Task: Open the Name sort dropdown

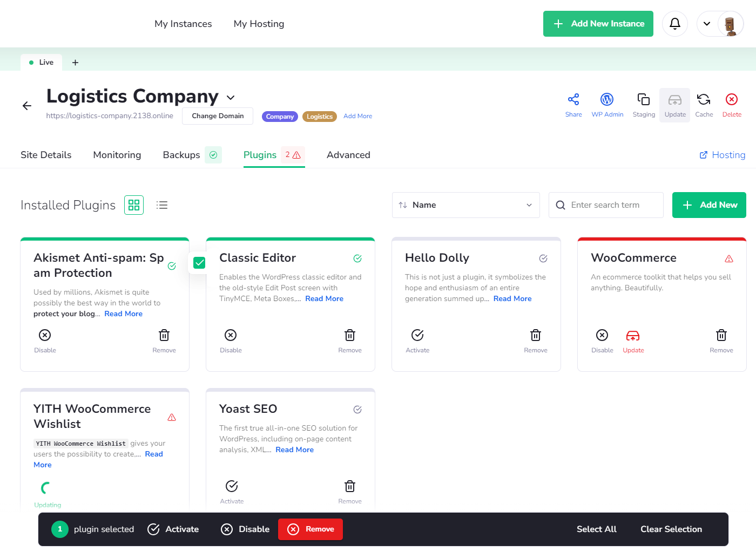Action: click(466, 205)
